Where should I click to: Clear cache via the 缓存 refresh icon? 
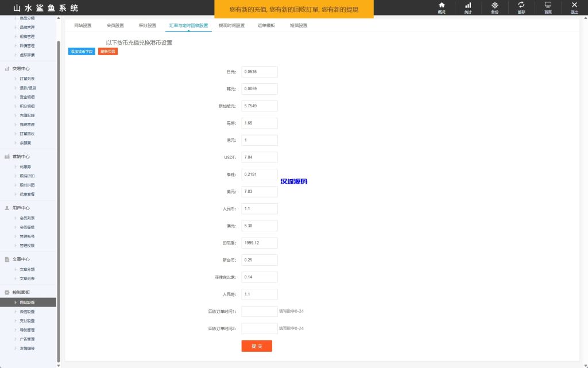coord(521,7)
